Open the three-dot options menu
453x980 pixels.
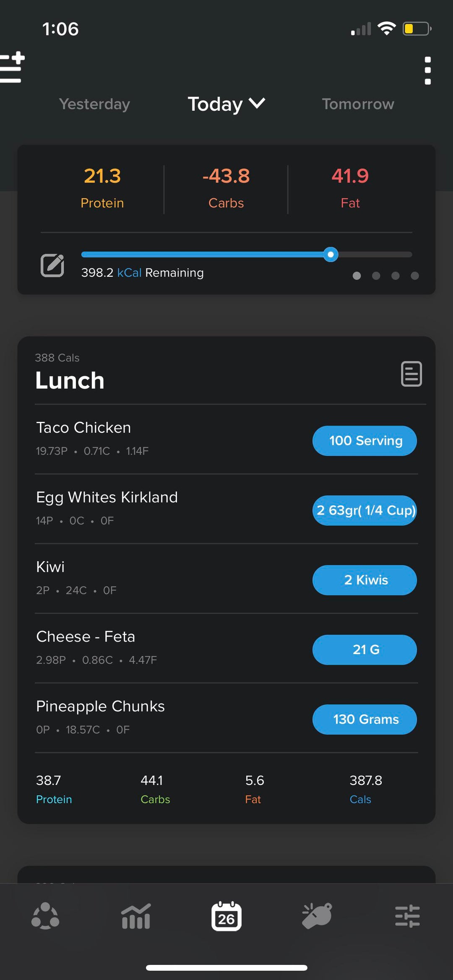(x=427, y=70)
